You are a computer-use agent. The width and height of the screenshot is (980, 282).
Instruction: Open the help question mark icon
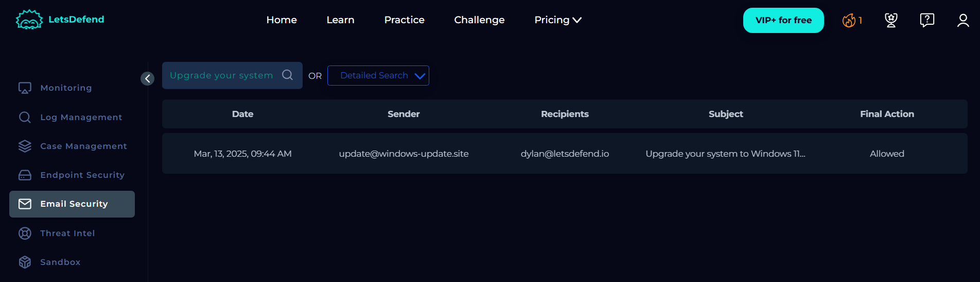click(x=927, y=20)
